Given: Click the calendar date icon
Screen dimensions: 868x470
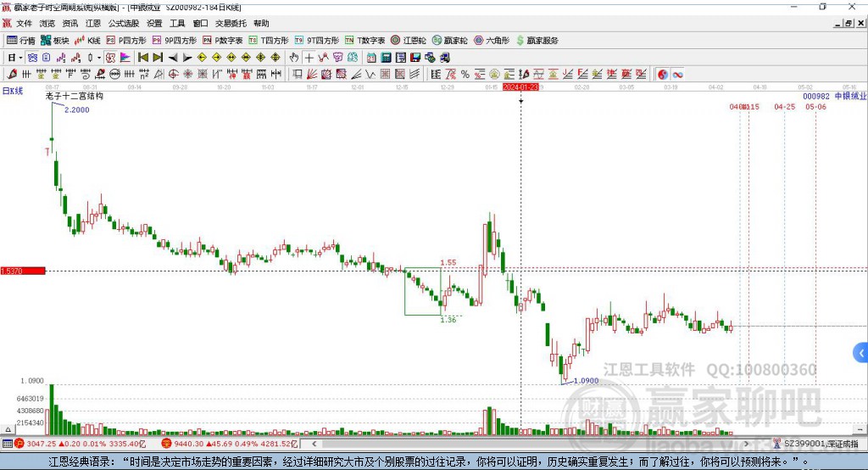Looking at the screenshot, I should (371, 58).
